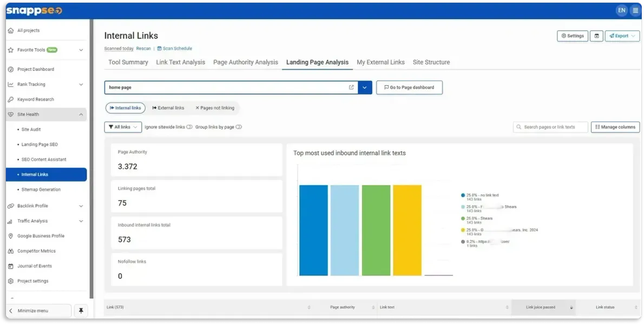644x324 pixels.
Task: Open the Site Structure tab
Action: 431,62
